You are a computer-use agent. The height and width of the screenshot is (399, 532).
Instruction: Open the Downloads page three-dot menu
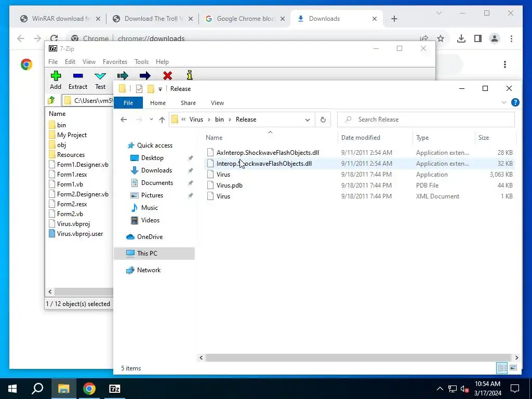click(x=505, y=64)
